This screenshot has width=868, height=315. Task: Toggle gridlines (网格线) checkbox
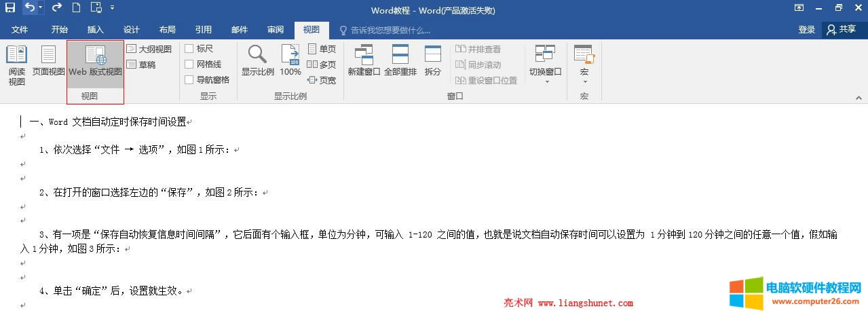click(189, 64)
